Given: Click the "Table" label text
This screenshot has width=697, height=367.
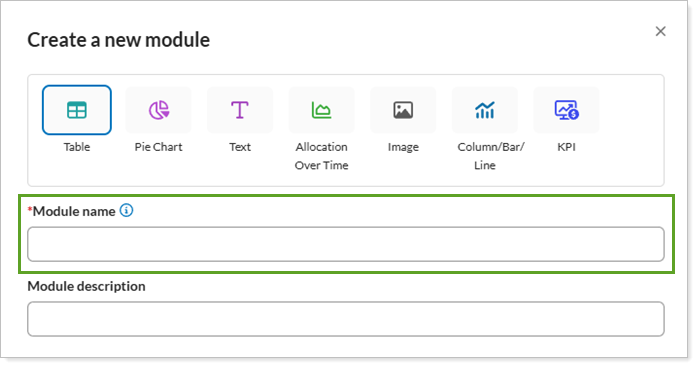Looking at the screenshot, I should pos(76,147).
